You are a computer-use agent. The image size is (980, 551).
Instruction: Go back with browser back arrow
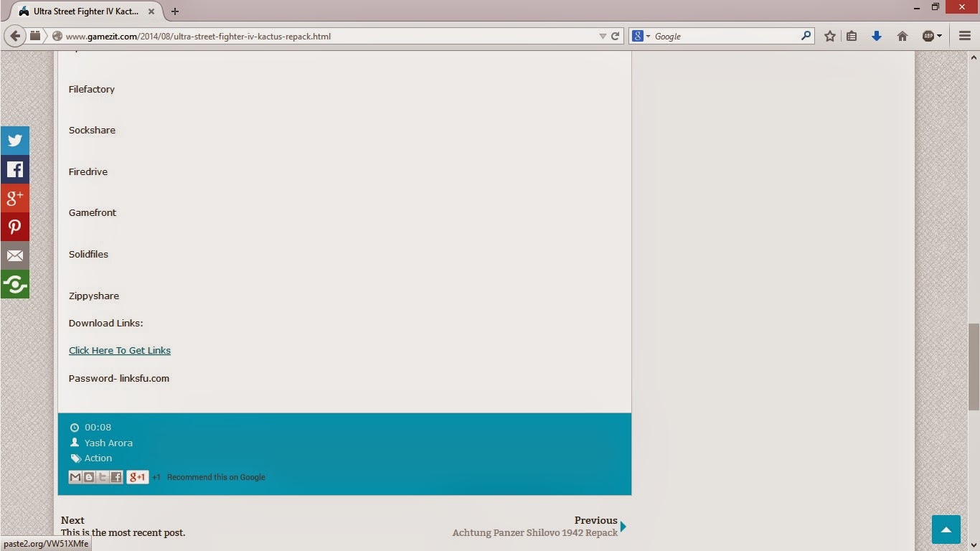point(15,36)
